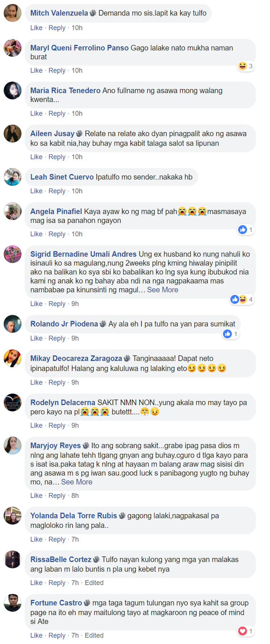The image size is (270, 644).
Task: Open Rolando Jr Piodena's avatar
Action: click(x=13, y=324)
